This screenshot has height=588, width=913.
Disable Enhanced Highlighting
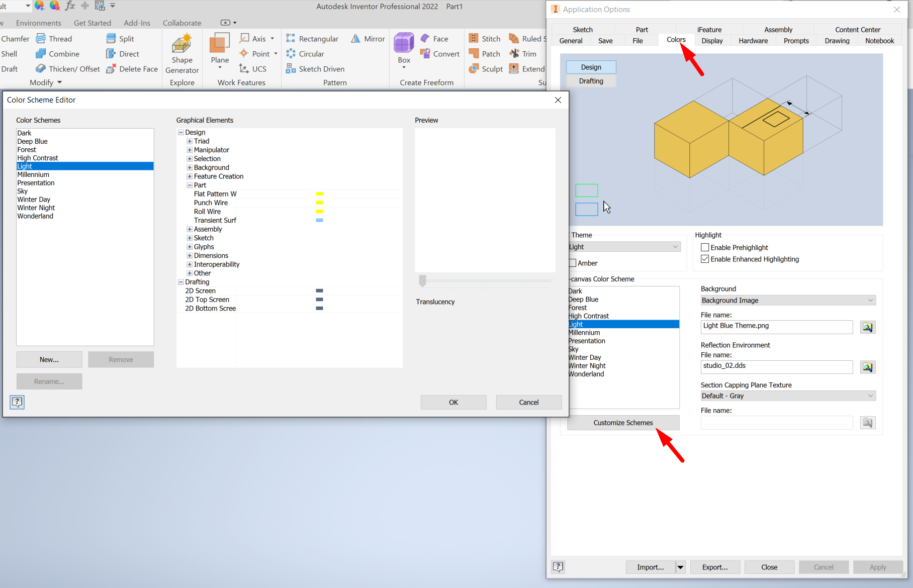point(705,259)
